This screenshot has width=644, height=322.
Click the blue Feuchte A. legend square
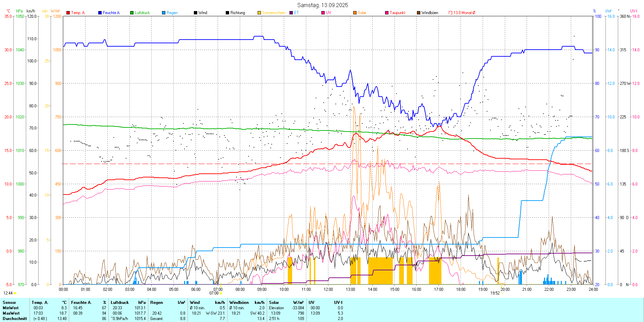[100, 13]
